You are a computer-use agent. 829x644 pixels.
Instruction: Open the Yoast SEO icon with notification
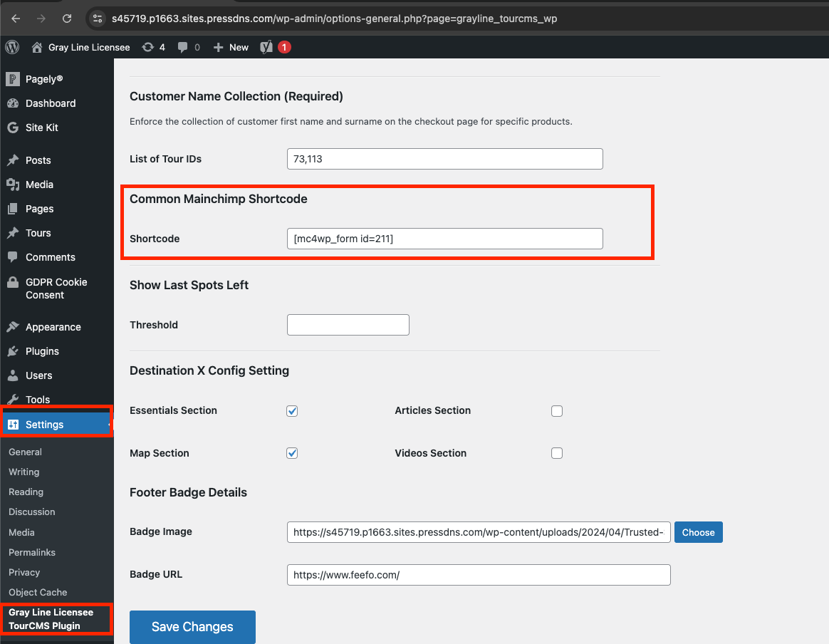click(x=266, y=47)
